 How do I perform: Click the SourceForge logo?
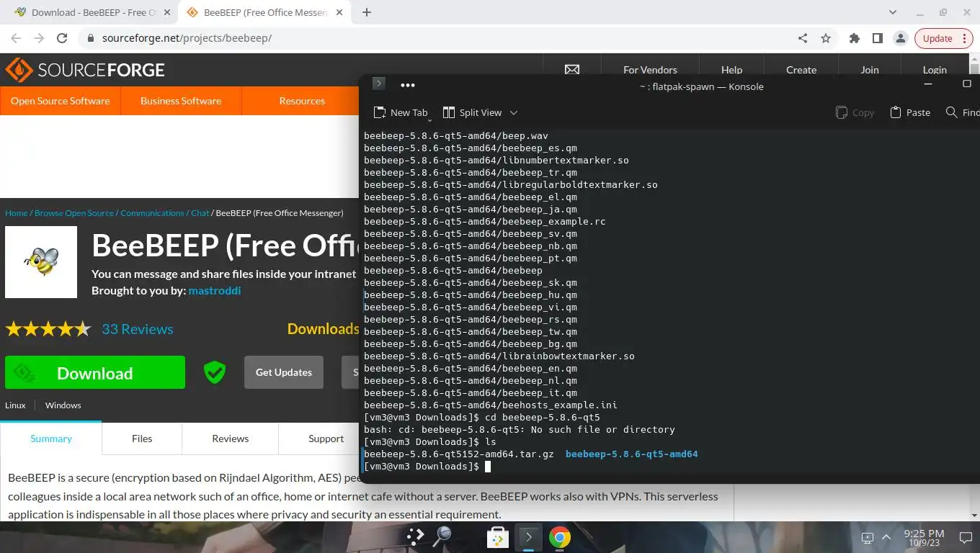85,70
